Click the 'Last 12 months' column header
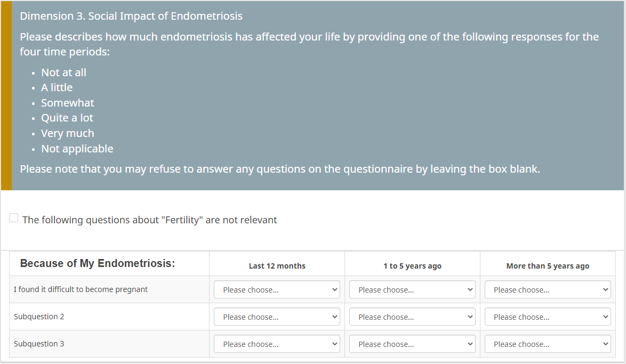Screen dimensions: 626x364 (277, 266)
